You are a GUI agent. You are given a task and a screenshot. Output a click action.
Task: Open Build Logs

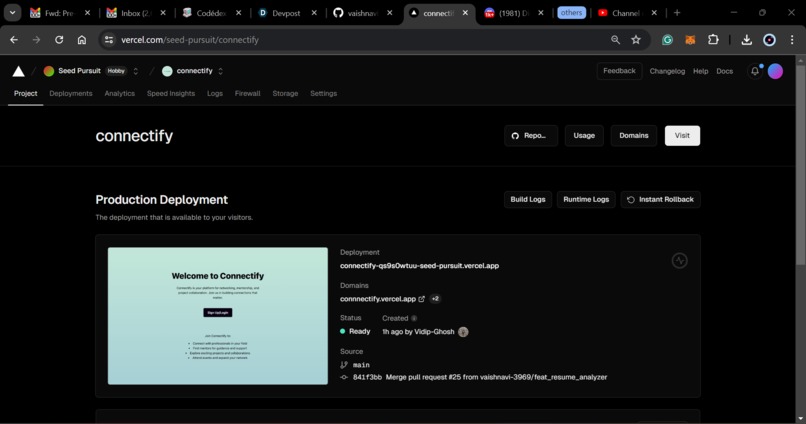[x=528, y=199]
